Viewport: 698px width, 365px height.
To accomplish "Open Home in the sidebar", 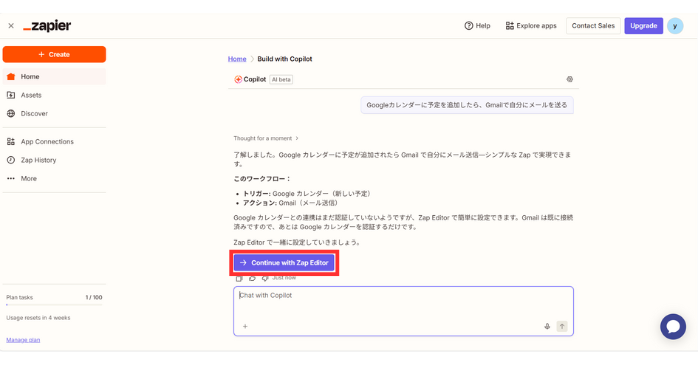I will pyautogui.click(x=54, y=77).
